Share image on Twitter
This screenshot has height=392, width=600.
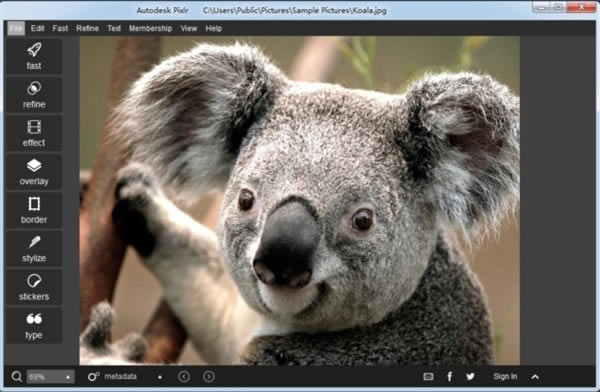click(470, 377)
